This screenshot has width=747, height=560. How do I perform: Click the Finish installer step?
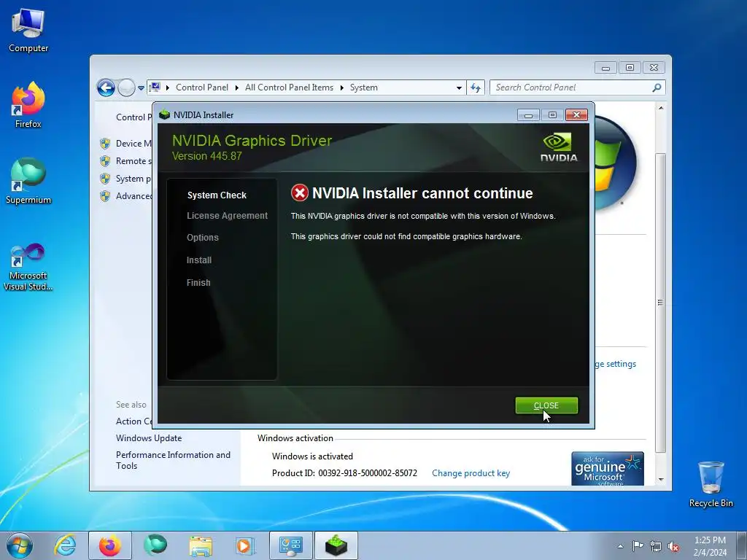click(198, 283)
